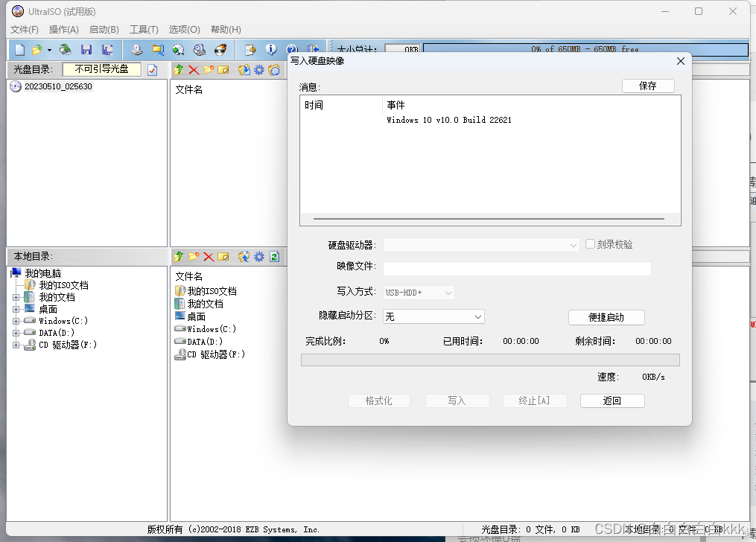Open the 写入方式 USB-HDD+ dropdown
Screen dimensions: 756x542
coord(448,293)
